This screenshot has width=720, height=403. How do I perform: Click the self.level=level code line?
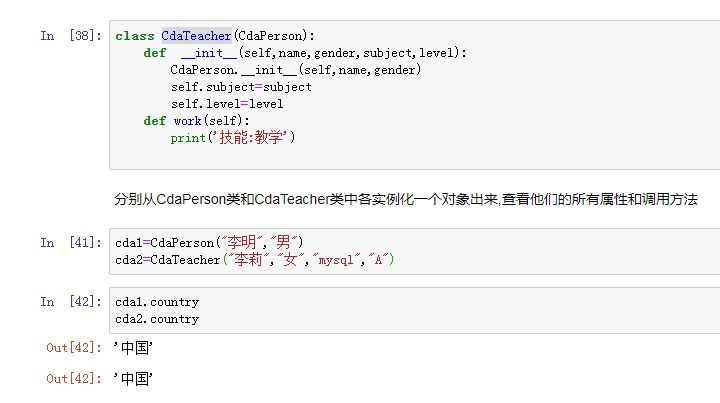point(227,104)
